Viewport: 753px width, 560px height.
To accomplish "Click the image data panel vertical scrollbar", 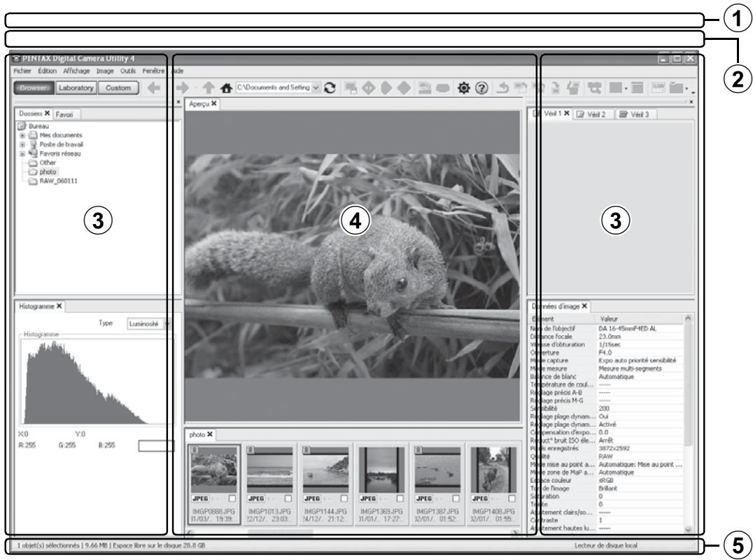I will click(x=688, y=423).
